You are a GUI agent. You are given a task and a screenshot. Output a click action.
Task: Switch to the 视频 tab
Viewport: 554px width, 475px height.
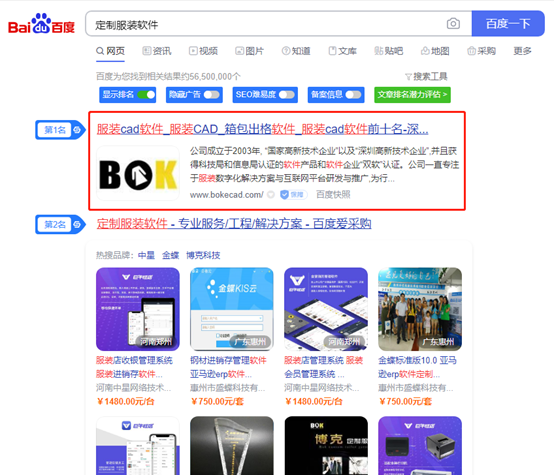pos(203,51)
